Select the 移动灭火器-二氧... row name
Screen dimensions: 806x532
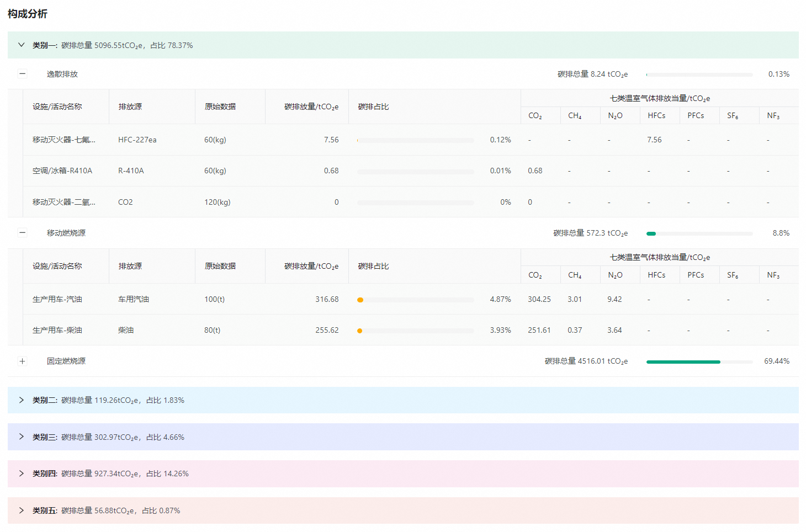point(64,202)
